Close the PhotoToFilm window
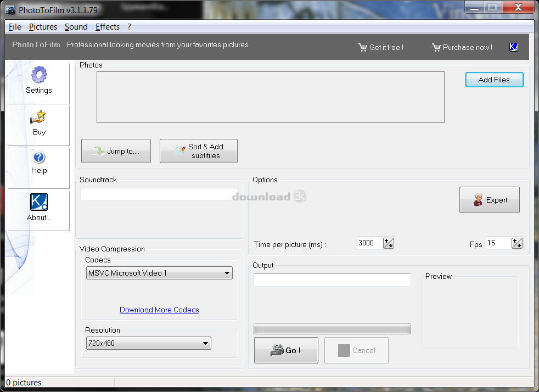 [x=518, y=7]
